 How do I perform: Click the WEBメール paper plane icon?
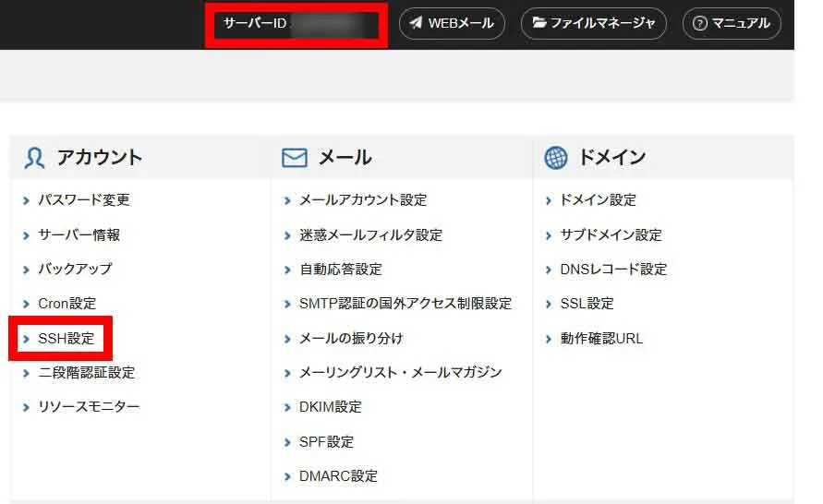click(416, 24)
